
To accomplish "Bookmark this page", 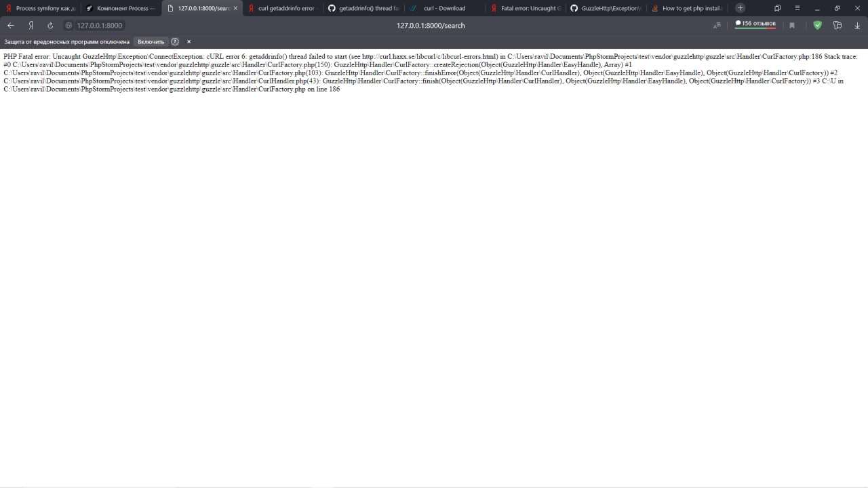I will pos(792,25).
